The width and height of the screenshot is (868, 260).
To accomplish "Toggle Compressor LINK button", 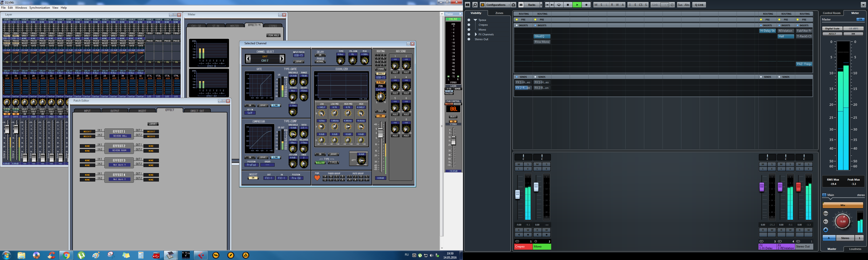I will (275, 157).
